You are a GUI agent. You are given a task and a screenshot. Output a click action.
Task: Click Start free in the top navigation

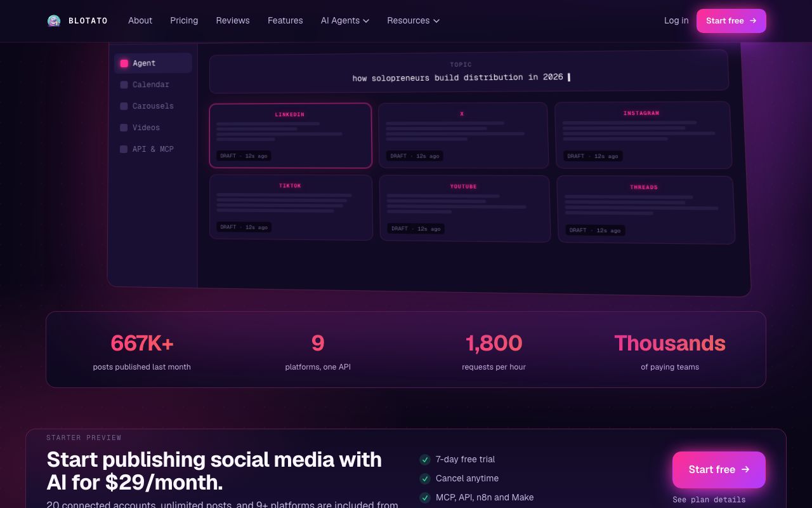pyautogui.click(x=731, y=21)
